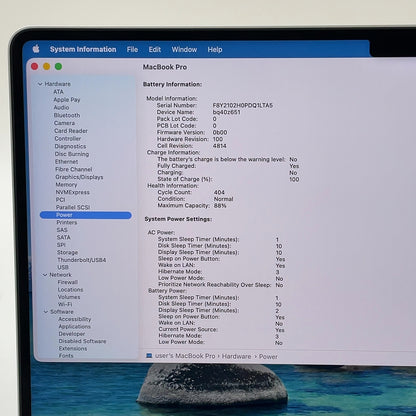Select Applications under Software
This screenshot has width=416, height=416.
point(75,326)
